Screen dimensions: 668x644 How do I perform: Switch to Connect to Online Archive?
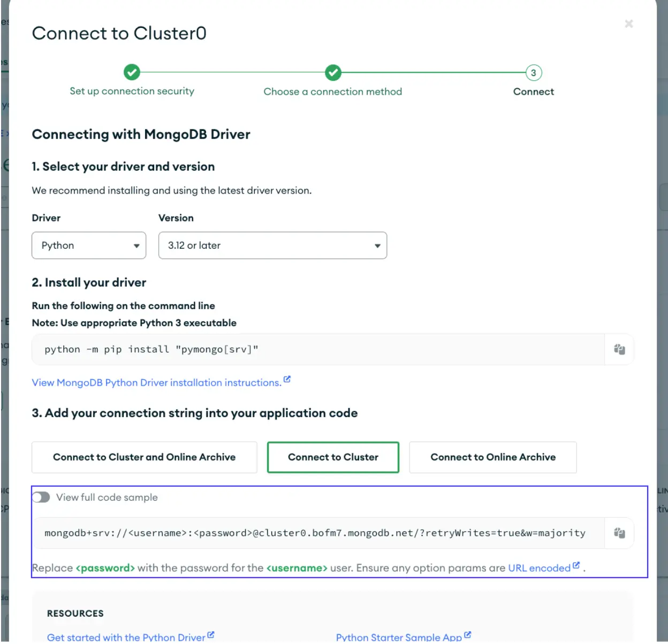(492, 457)
